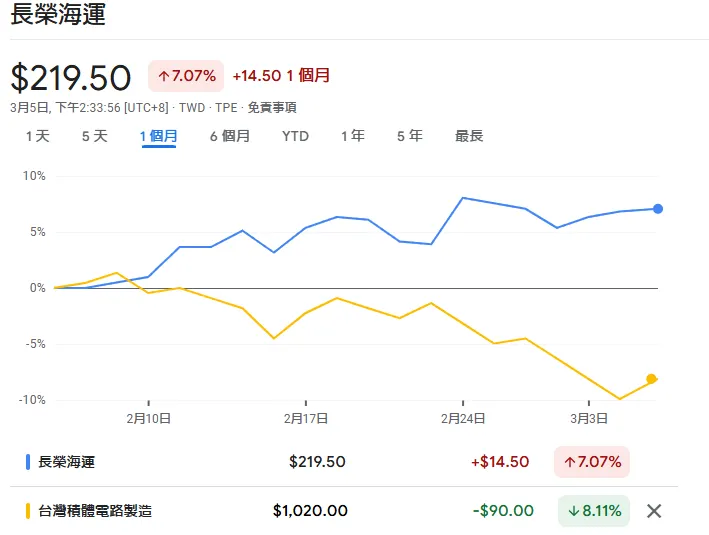Click the $219.50 price in 長榮海運 row

(317, 462)
